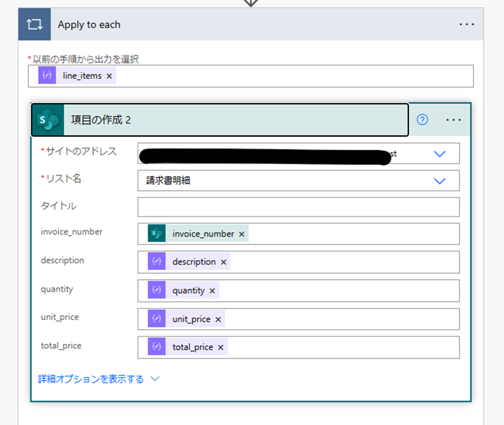This screenshot has height=425, width=504.
Task: Click the 請求書明細 list name value
Action: 168,181
